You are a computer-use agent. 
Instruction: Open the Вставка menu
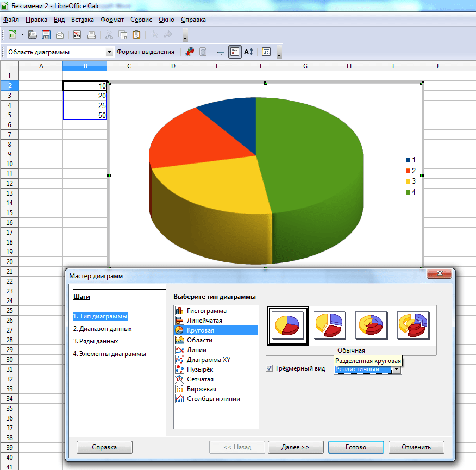coord(83,20)
